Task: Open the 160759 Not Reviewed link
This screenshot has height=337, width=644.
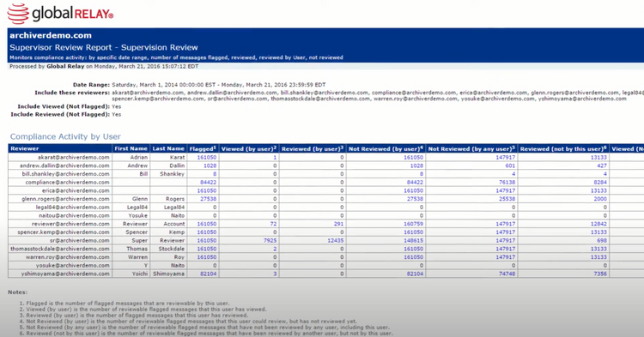Action: point(413,224)
